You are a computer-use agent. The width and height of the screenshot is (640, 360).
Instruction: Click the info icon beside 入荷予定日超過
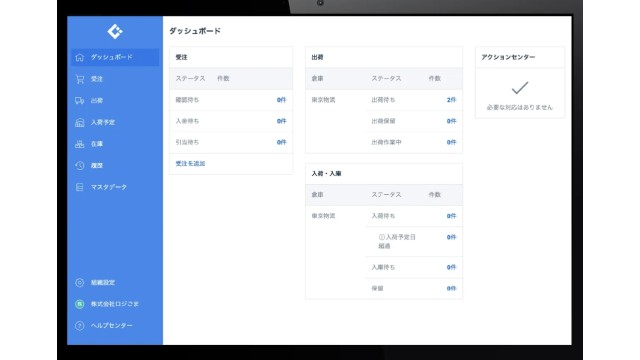point(382,237)
